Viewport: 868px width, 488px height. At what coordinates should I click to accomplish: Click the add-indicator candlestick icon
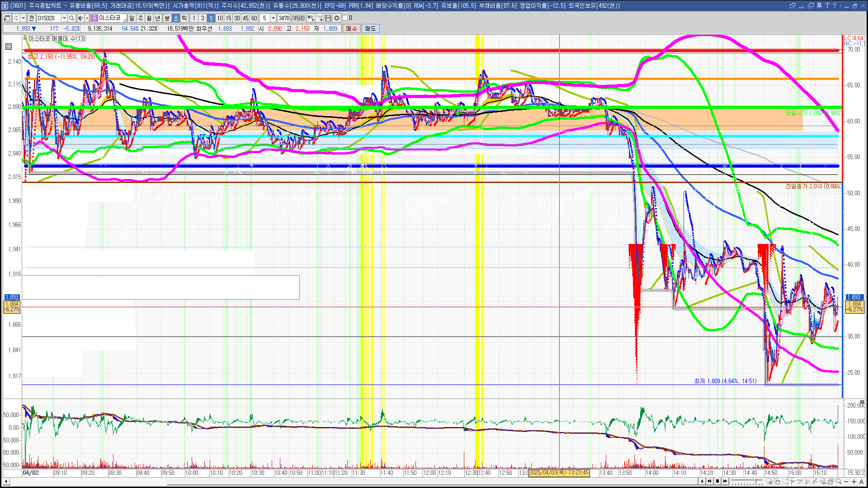(311, 18)
